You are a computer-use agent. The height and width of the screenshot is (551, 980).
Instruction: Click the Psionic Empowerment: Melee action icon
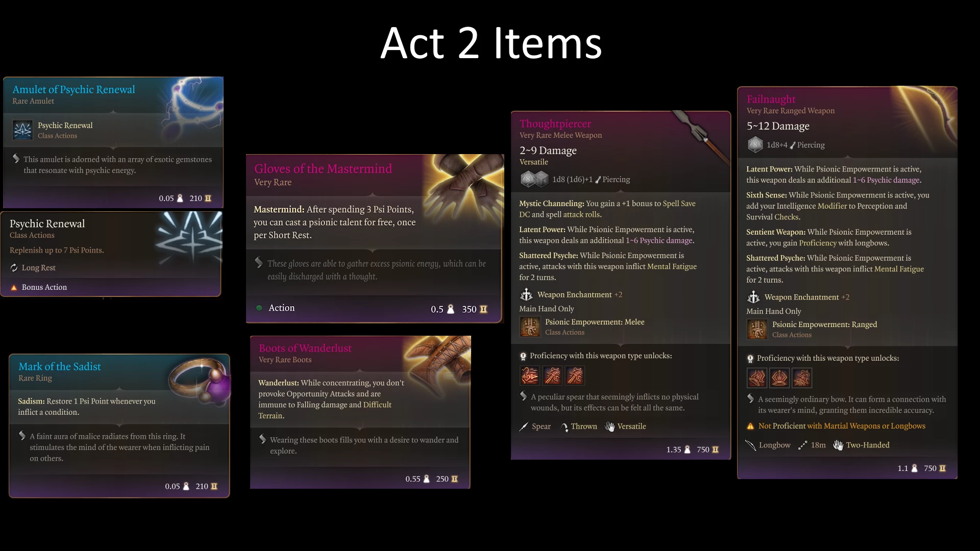530,327
